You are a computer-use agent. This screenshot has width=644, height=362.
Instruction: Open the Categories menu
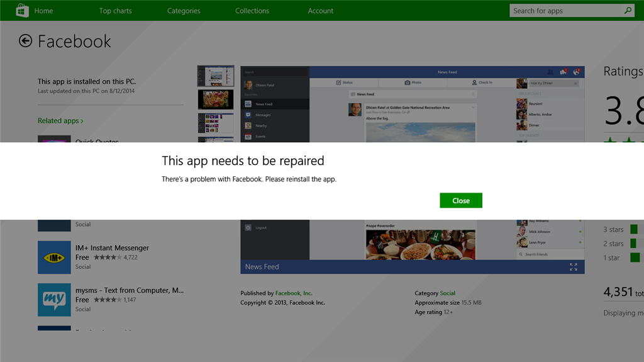(184, 11)
